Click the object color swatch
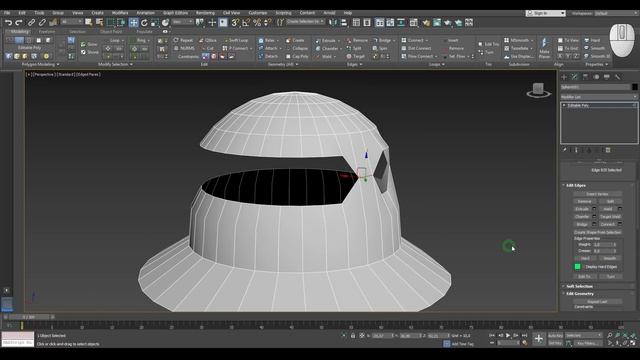 634,87
